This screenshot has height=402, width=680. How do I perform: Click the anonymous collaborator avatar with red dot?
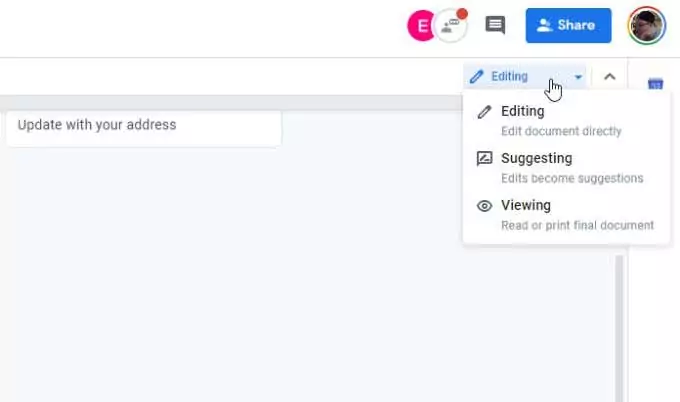click(x=452, y=26)
